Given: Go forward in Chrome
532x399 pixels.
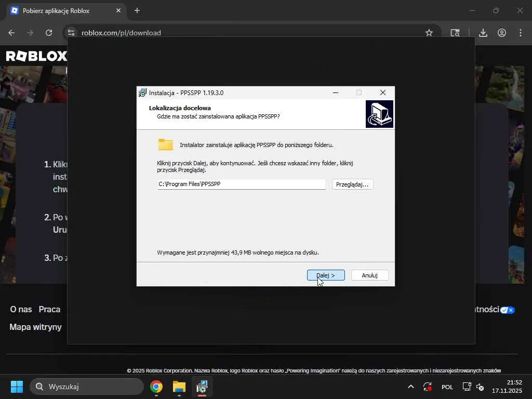Looking at the screenshot, I should [x=30, y=33].
